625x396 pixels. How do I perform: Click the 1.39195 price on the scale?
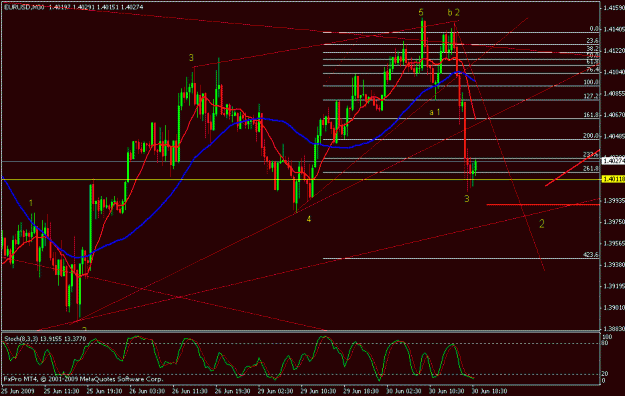(614, 286)
